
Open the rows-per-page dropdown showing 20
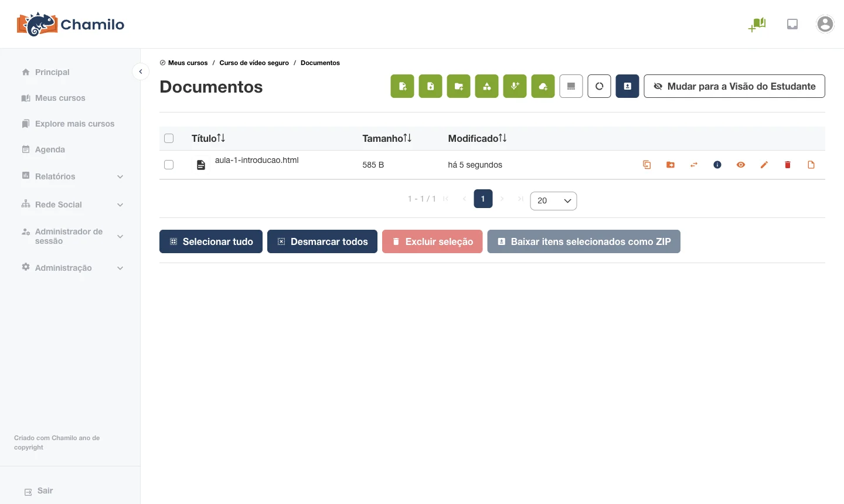tap(553, 200)
